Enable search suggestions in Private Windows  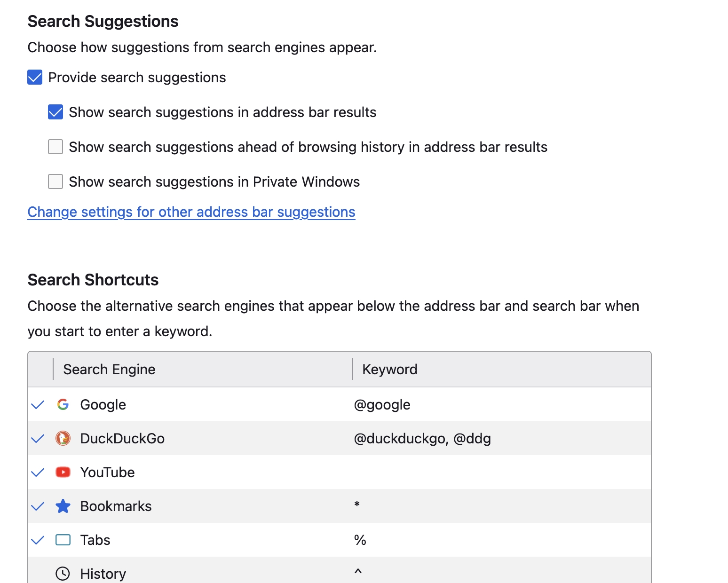click(x=55, y=182)
